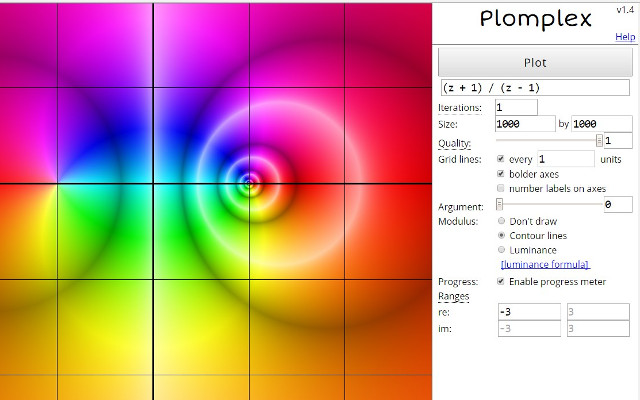This screenshot has height=400, width=640.
Task: Toggle the 'bolder axes' checkbox
Action: [500, 174]
